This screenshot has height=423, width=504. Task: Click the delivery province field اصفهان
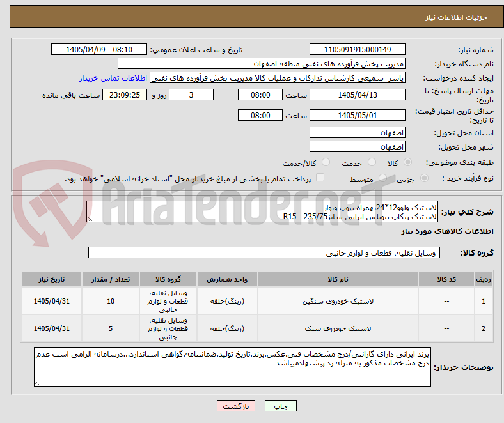[357, 132]
